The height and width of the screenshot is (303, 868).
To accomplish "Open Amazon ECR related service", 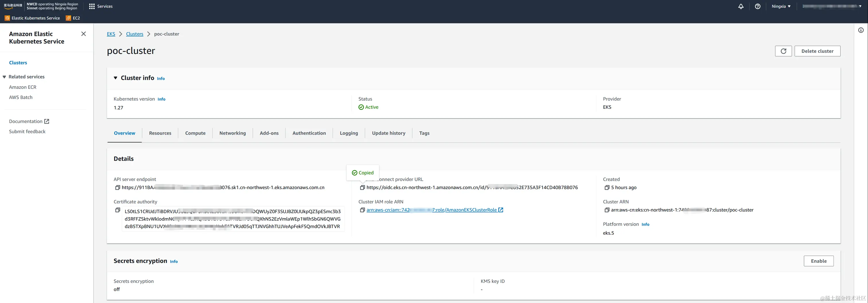I will (x=23, y=87).
